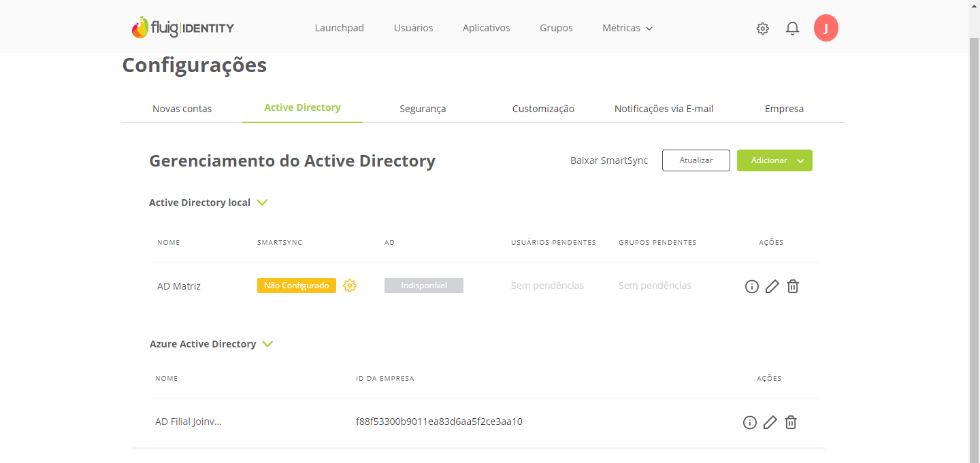
Task: Open the settings gear in top navigation
Action: pos(762,29)
